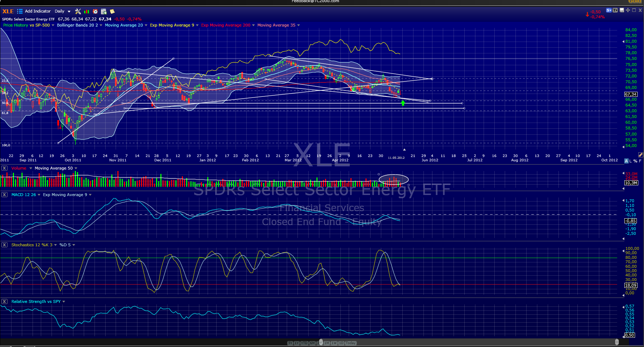The image size is (644, 347).
Task: Click the MACD 12 26 label
Action: click(x=24, y=195)
